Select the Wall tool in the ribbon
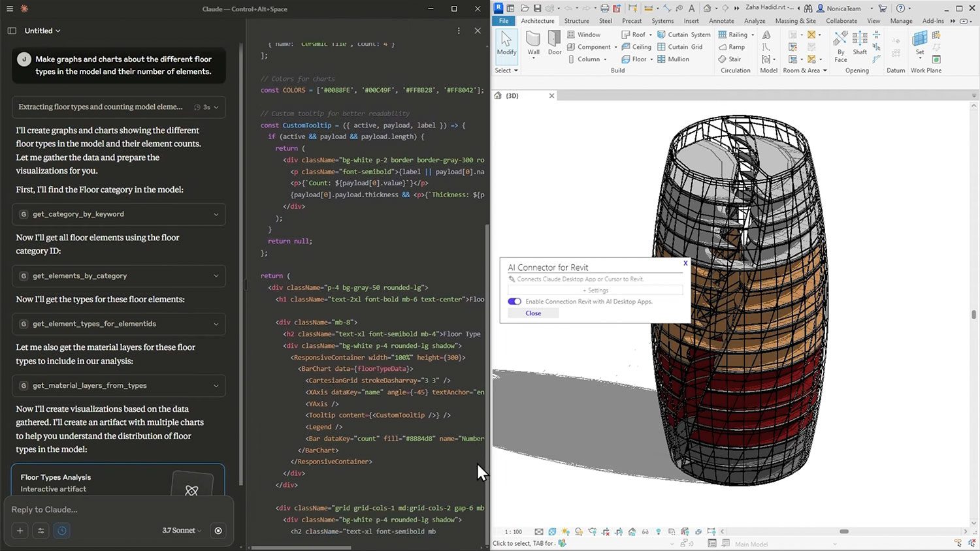The width and height of the screenshot is (980, 551). click(533, 42)
